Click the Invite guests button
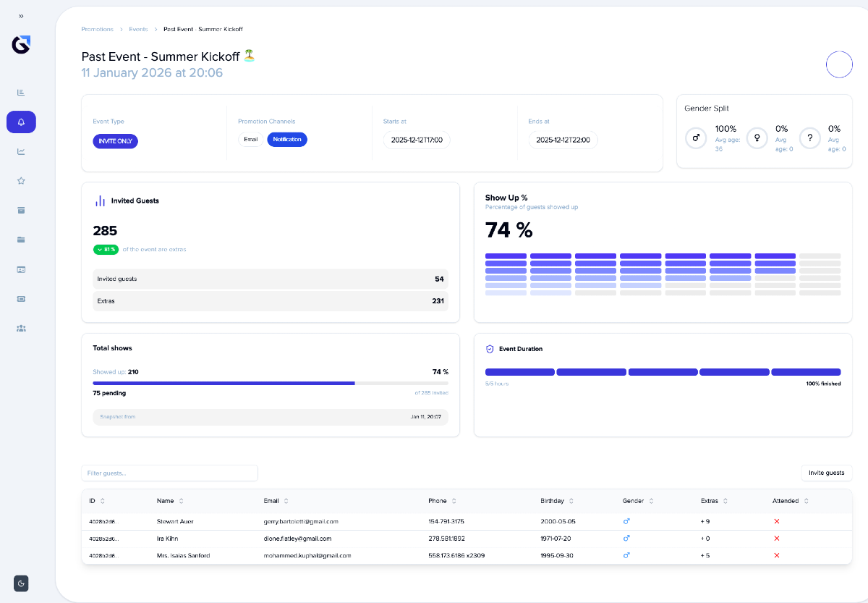 pyautogui.click(x=826, y=473)
